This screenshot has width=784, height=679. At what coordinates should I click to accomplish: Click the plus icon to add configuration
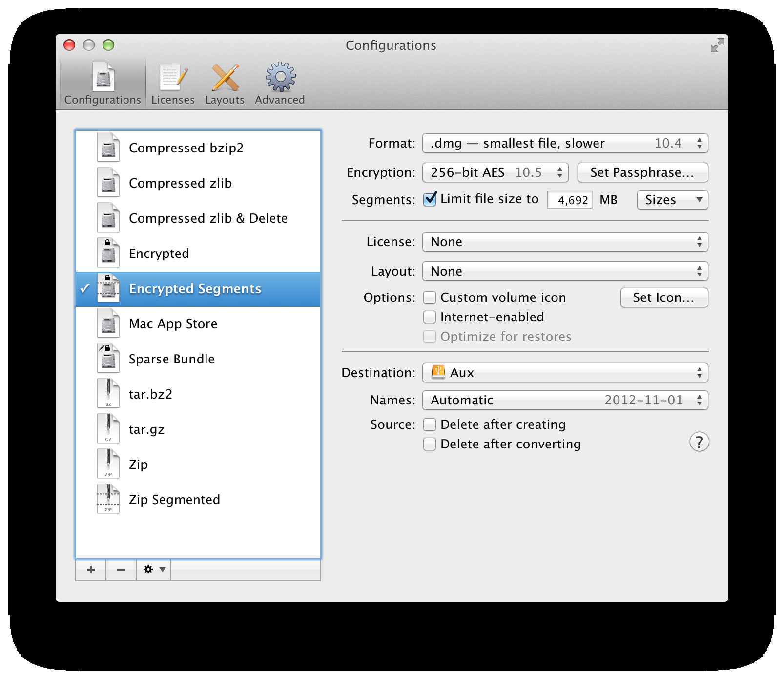tap(91, 570)
